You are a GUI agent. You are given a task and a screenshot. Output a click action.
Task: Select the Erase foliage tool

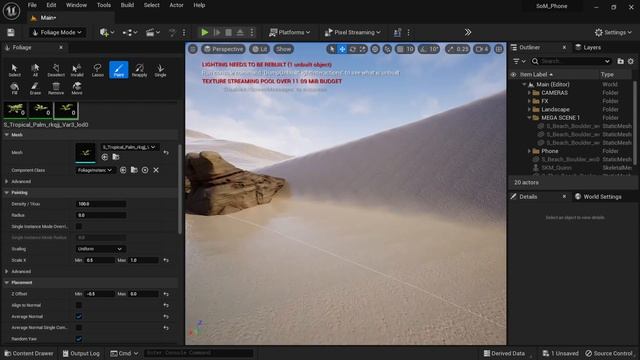[x=35, y=88]
